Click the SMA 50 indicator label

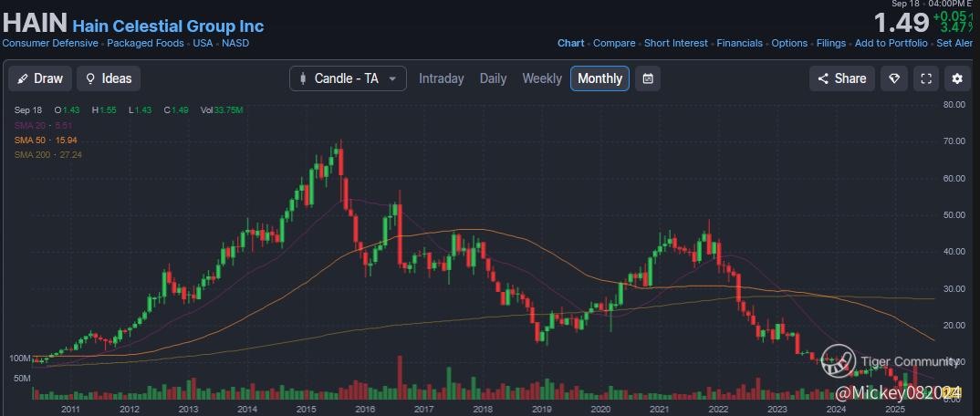pyautogui.click(x=46, y=140)
